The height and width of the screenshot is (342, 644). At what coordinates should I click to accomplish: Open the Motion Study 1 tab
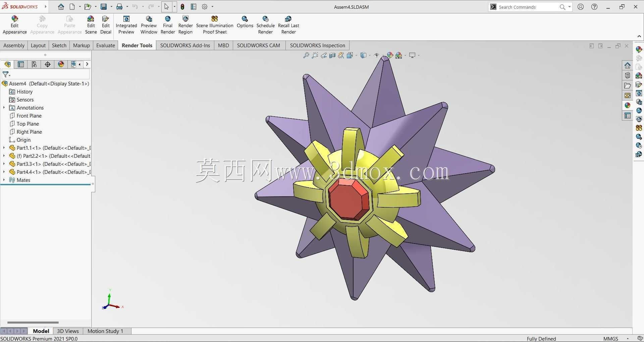105,331
